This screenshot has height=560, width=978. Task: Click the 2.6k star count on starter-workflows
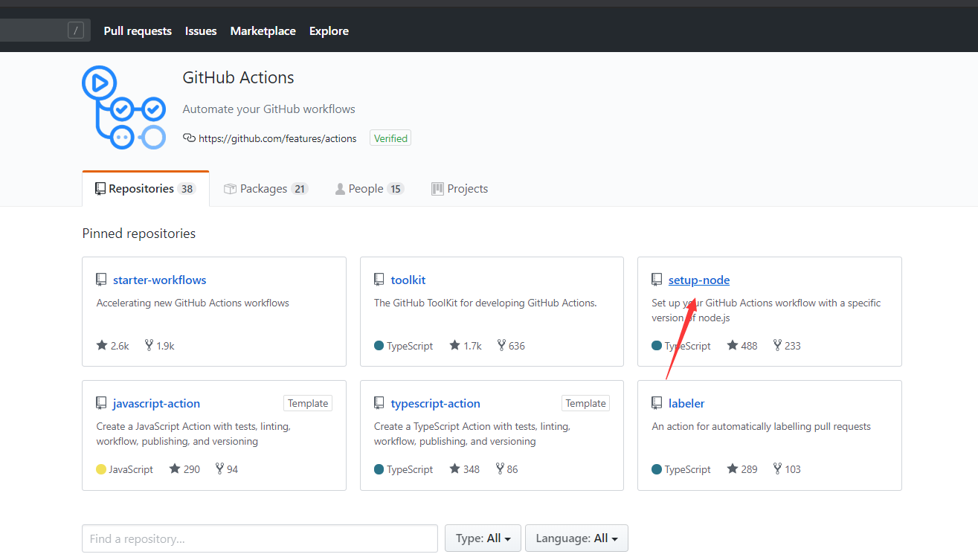pos(120,346)
